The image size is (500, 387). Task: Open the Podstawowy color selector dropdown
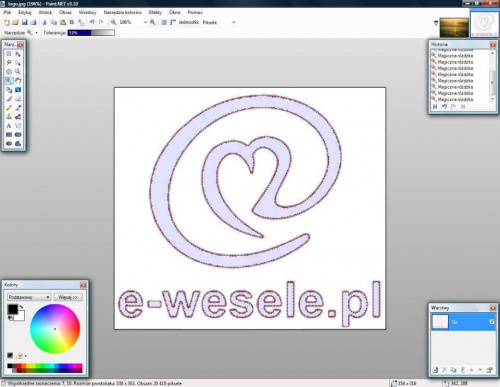click(29, 297)
